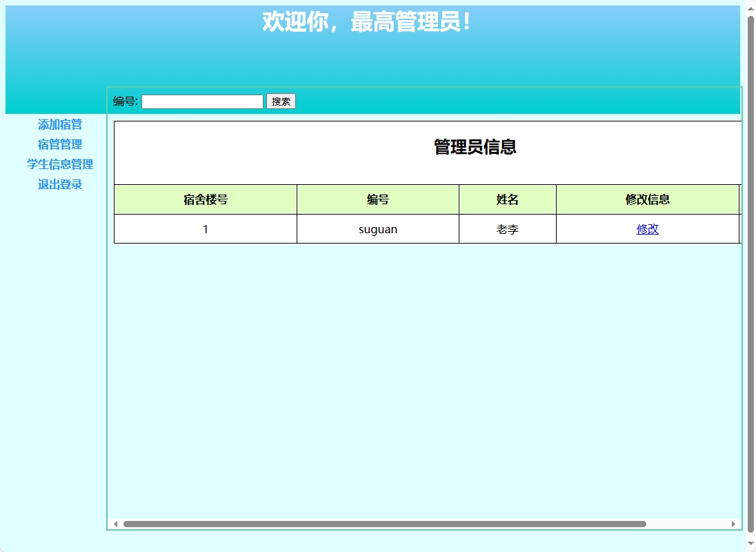Click the 搜索 search button

click(x=281, y=101)
